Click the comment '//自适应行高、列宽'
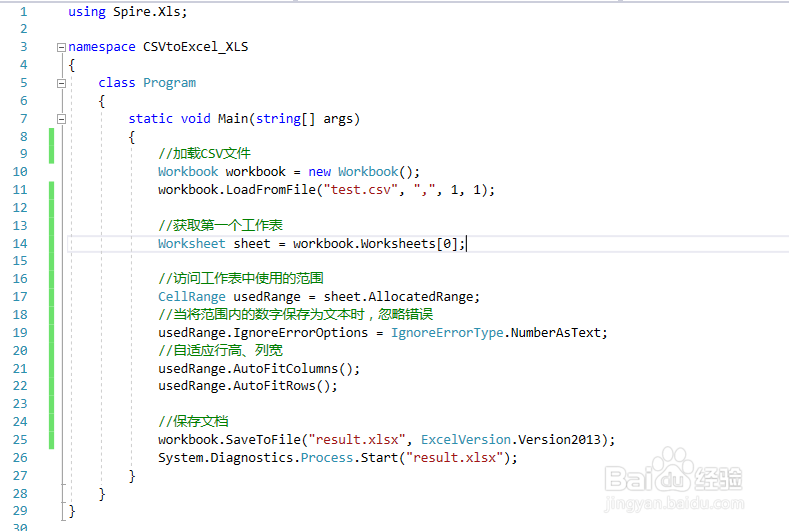Screen dimensions: 789x531 point(220,350)
